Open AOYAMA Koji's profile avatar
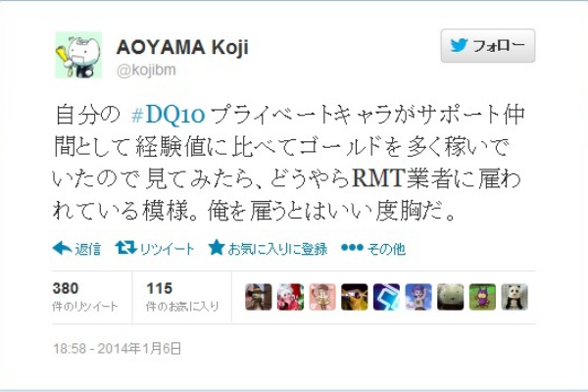Image resolution: width=588 pixels, height=392 pixels. (78, 55)
